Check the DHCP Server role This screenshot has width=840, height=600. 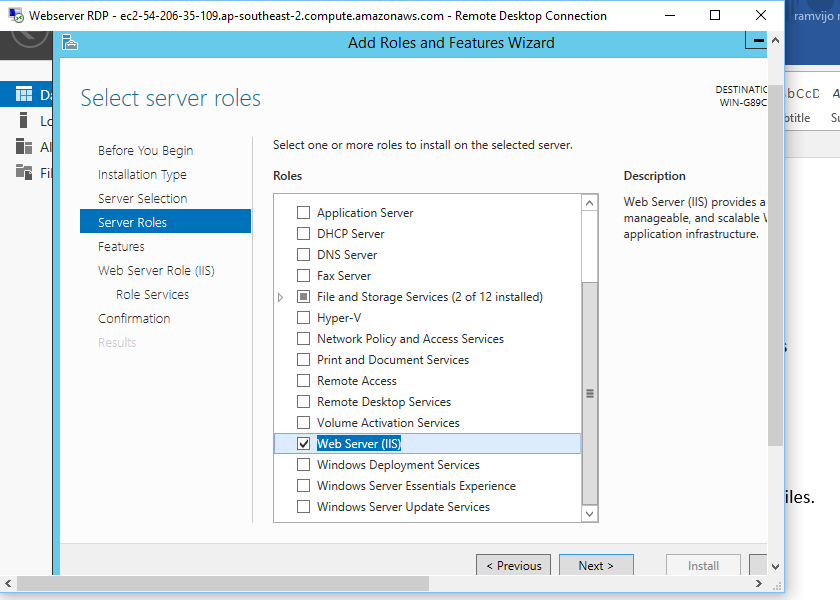pos(303,234)
